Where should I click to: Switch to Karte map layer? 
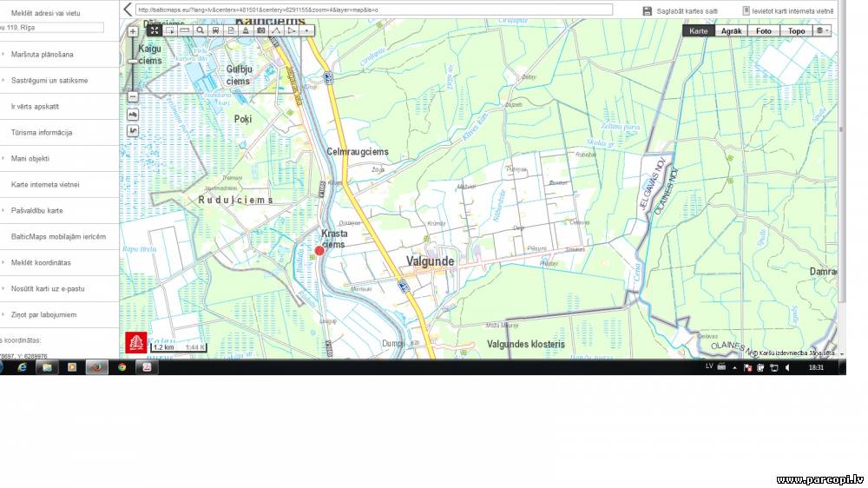698,31
